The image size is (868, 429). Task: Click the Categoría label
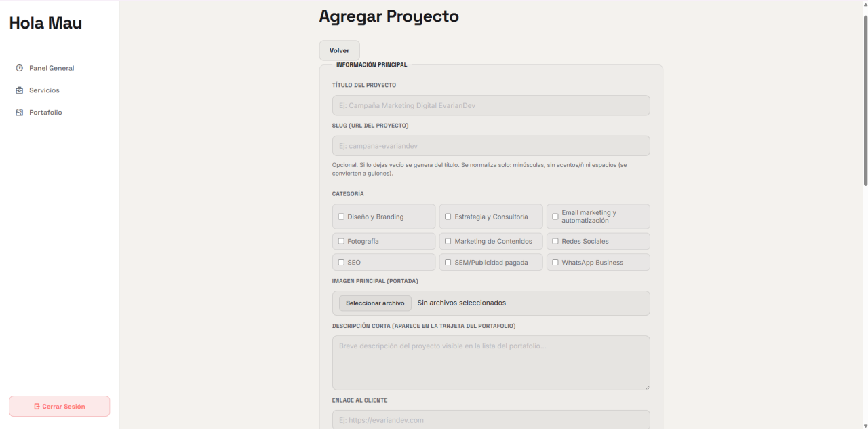coord(348,194)
